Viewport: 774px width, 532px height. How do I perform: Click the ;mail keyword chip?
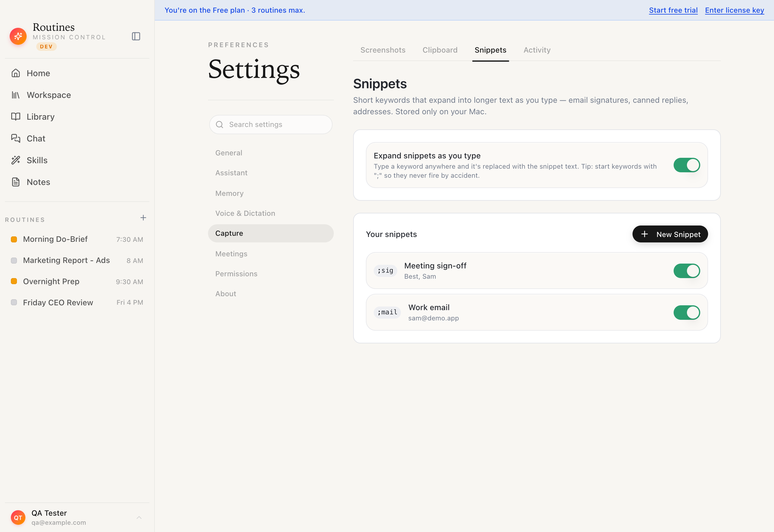click(x=387, y=312)
